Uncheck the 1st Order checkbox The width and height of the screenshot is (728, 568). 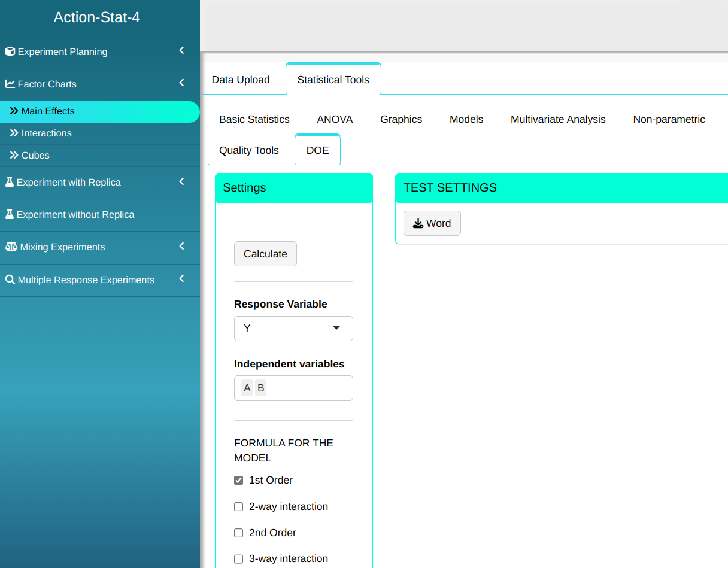coord(239,480)
